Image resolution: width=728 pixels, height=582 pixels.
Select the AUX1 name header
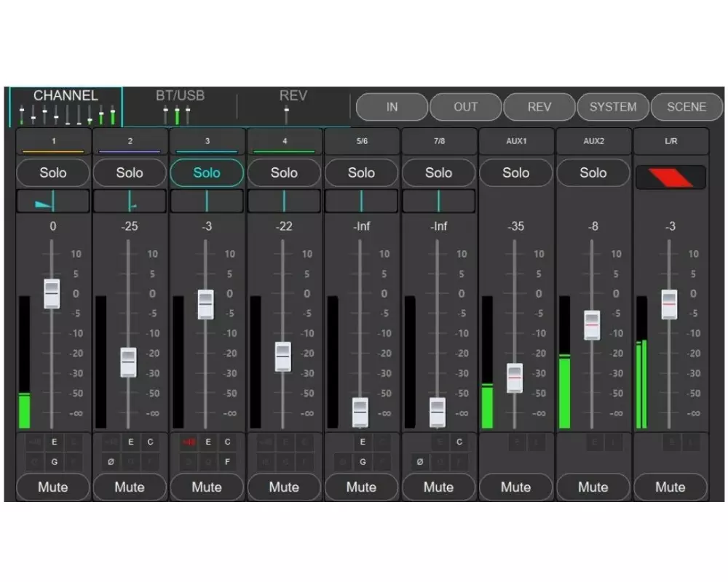(x=516, y=142)
